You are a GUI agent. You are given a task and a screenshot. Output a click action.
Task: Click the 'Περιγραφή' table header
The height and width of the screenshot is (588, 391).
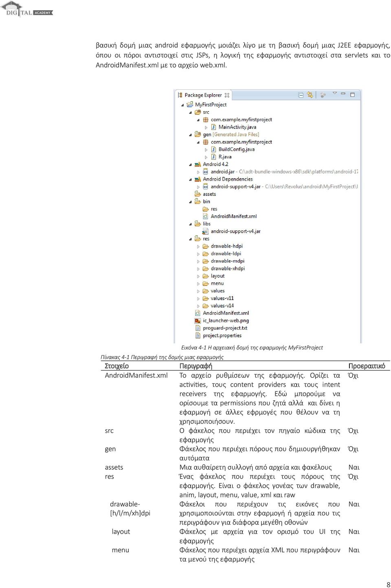195,366
